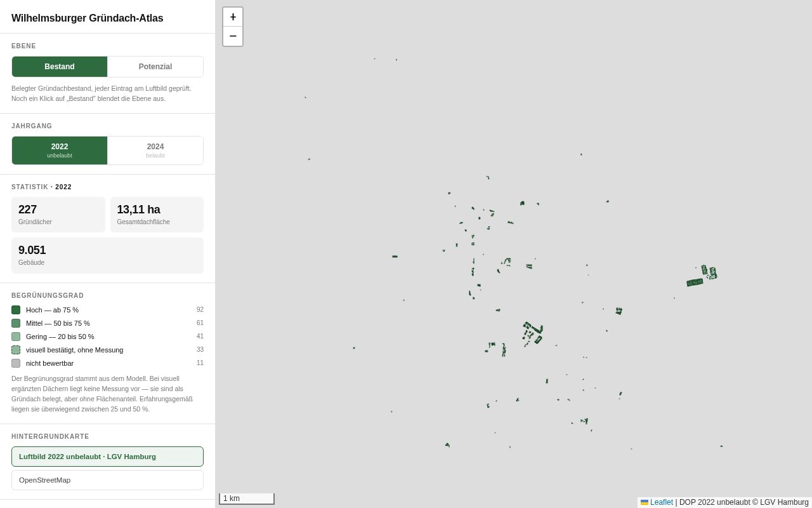The width and height of the screenshot is (812, 508).
Task: Click the visuell bestätigt dashed swatch
Action: click(16, 350)
